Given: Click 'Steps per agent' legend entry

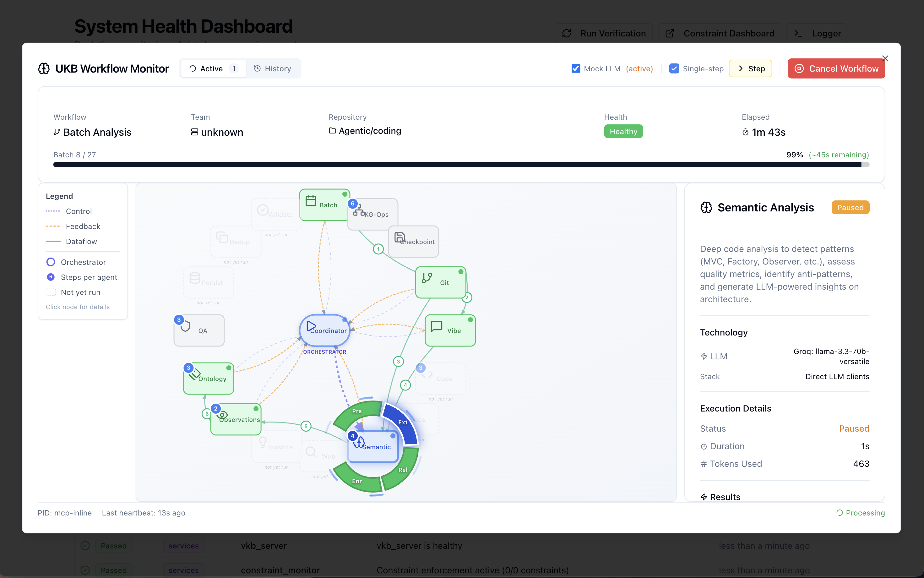Looking at the screenshot, I should 82,277.
